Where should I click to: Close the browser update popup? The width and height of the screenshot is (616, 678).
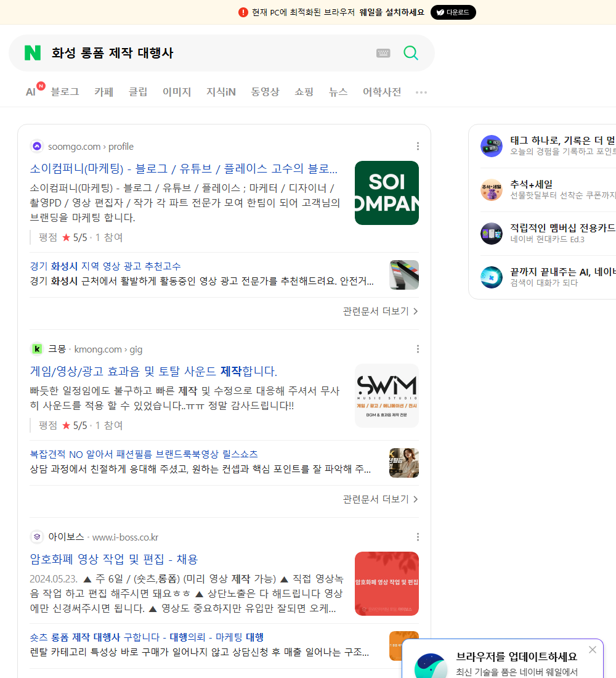[x=592, y=650]
